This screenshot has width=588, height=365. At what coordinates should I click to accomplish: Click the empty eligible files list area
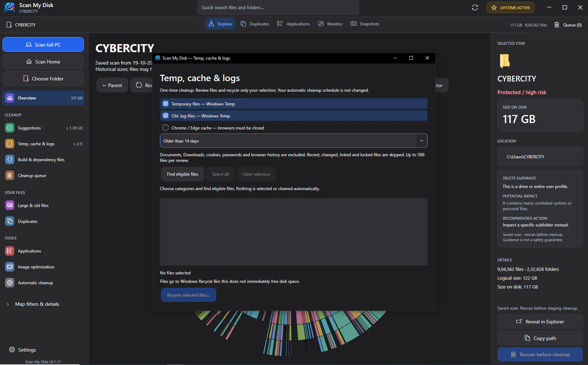click(294, 232)
